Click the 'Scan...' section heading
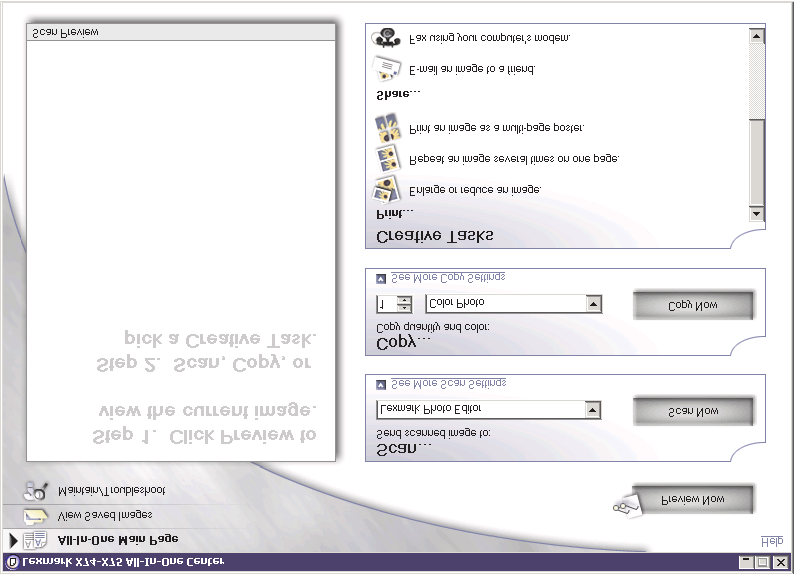Viewport: 794px width, 574px height. pos(404,448)
